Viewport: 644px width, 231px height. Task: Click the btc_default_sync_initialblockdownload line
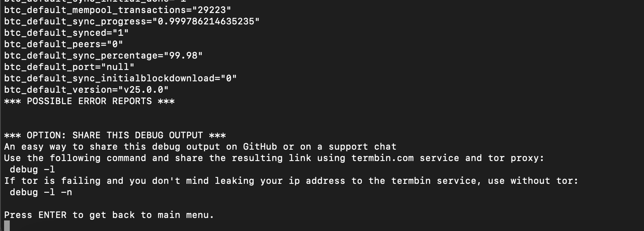pos(120,78)
